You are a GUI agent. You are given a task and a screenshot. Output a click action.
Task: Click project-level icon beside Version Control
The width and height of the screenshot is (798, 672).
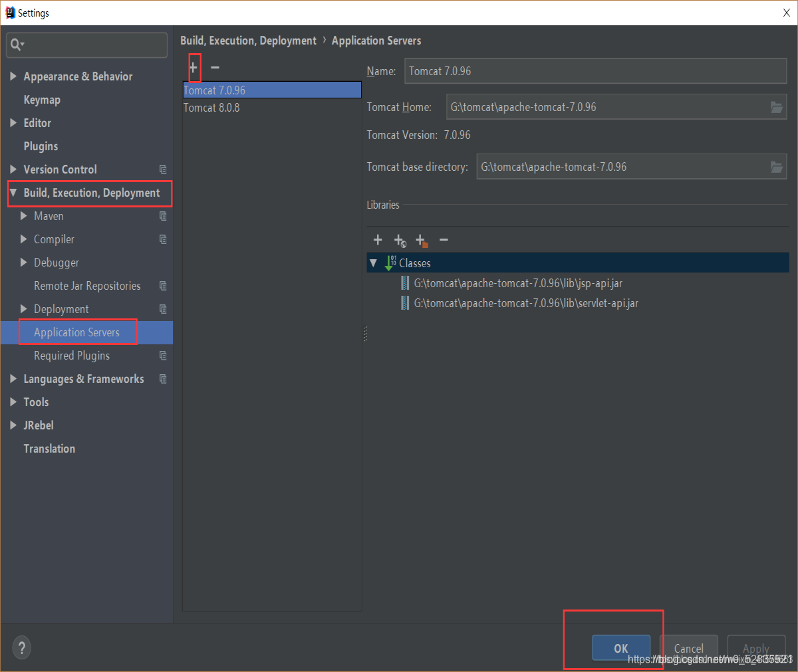[163, 169]
